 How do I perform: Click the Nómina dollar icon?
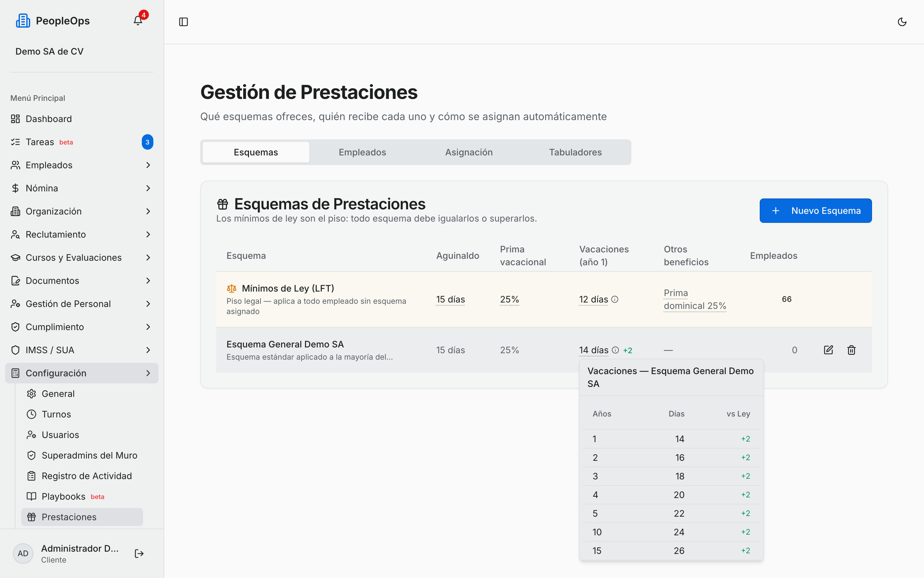(15, 188)
